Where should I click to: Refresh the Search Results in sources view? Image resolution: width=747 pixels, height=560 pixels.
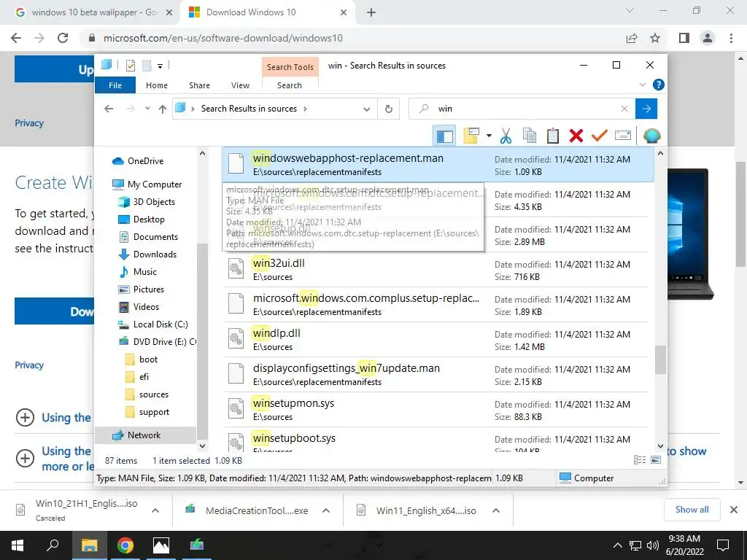[x=389, y=109]
